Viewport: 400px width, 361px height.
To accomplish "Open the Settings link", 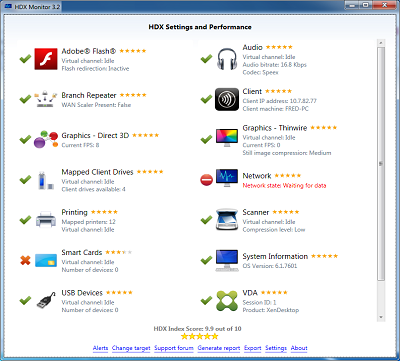I will coord(276,348).
